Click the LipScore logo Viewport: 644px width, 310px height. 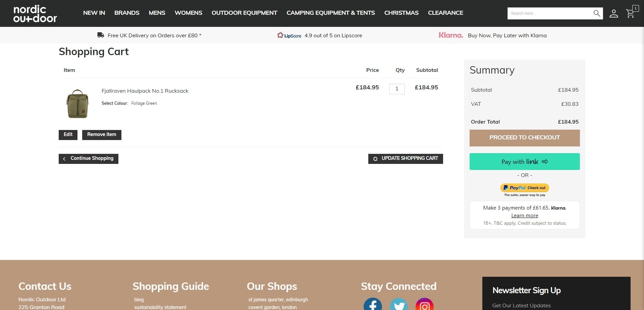(x=289, y=35)
